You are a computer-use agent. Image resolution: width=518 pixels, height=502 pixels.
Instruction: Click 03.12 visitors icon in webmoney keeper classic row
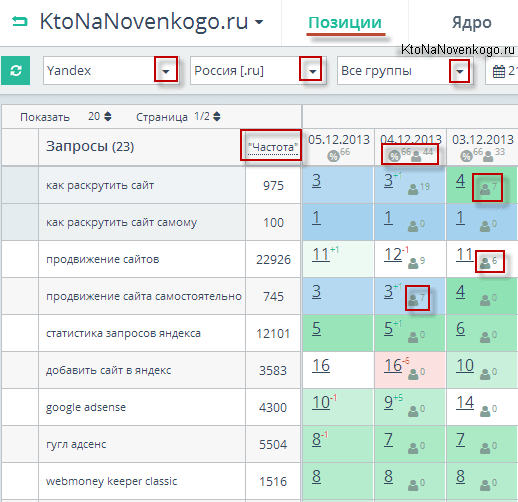[x=485, y=486]
